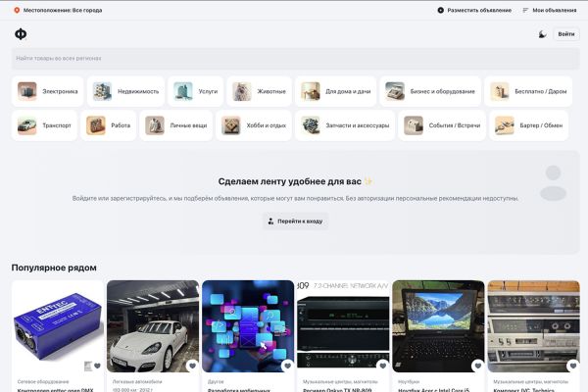Screen dimensions: 588x392
Task: Favorite the JVC stereo listing heart
Action: 573,366
